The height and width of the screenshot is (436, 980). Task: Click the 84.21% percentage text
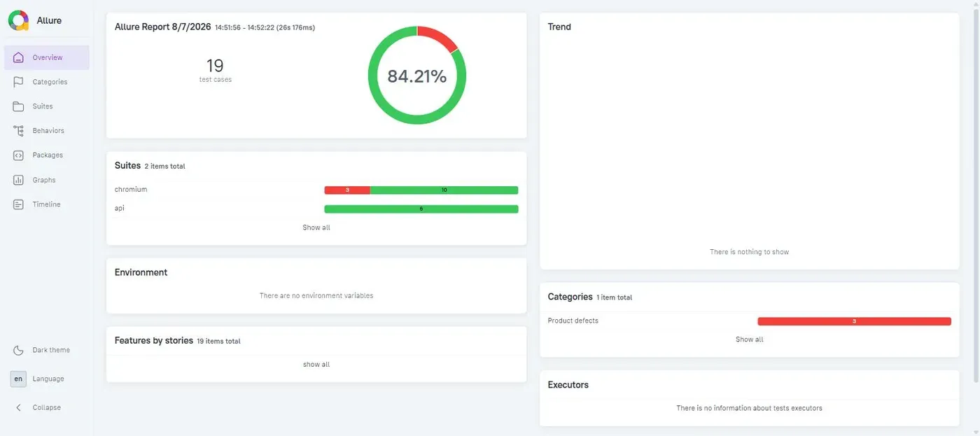coord(417,76)
